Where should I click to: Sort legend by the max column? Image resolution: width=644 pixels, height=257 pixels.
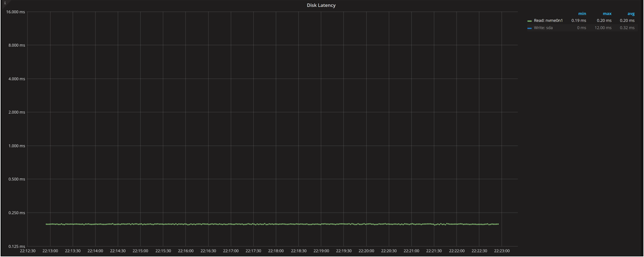click(607, 13)
